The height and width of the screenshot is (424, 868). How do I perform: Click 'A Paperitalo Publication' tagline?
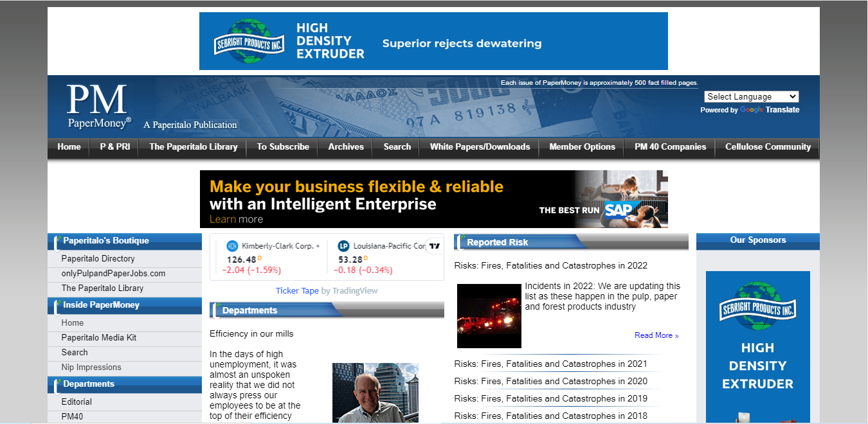tap(190, 125)
